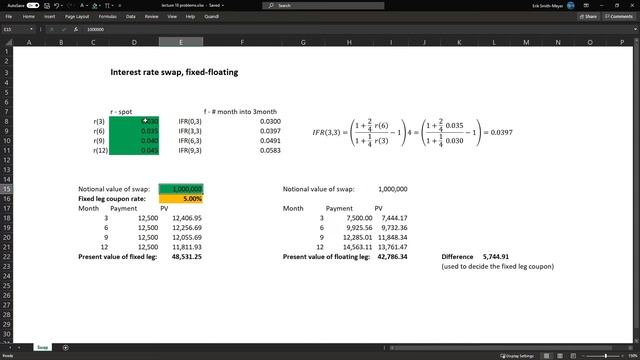Screen dimensions: 640x360
Task: Open the File tab
Action: pos(9,17)
